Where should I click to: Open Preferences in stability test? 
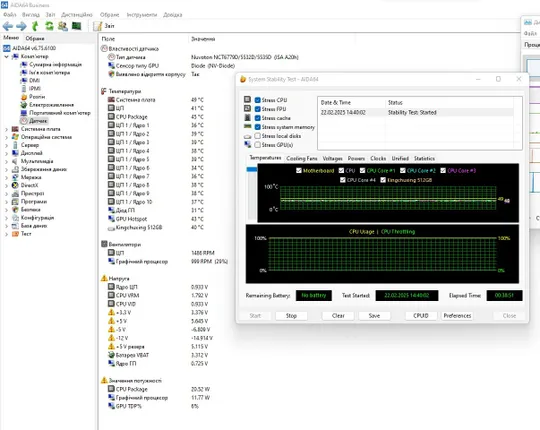pos(457,316)
